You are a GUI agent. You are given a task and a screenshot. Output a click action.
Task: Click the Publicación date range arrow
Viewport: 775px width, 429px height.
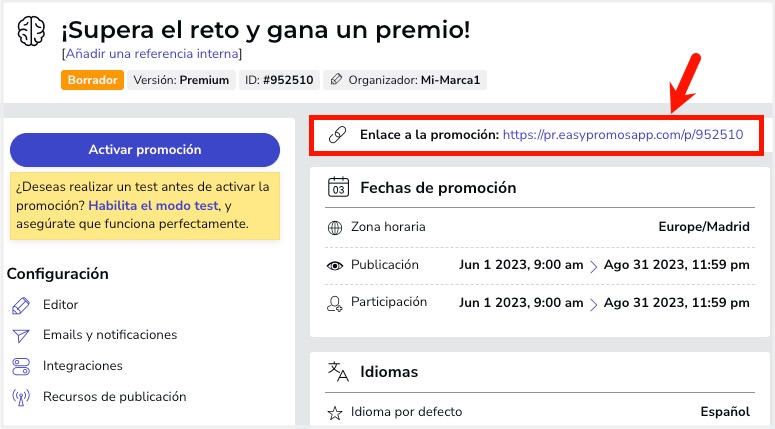click(594, 266)
